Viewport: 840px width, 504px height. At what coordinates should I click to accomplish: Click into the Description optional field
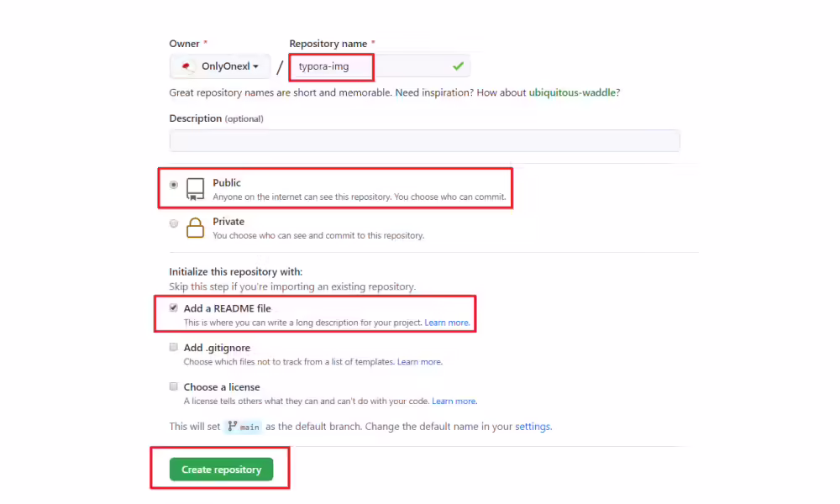pyautogui.click(x=425, y=141)
